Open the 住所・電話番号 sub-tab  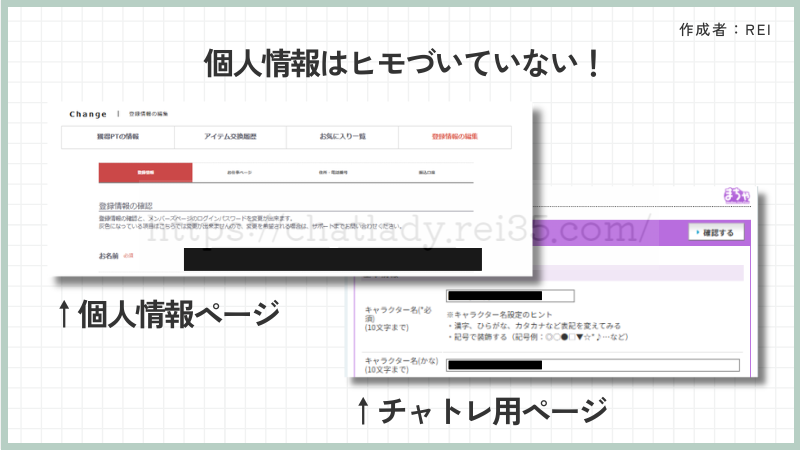coord(333,172)
